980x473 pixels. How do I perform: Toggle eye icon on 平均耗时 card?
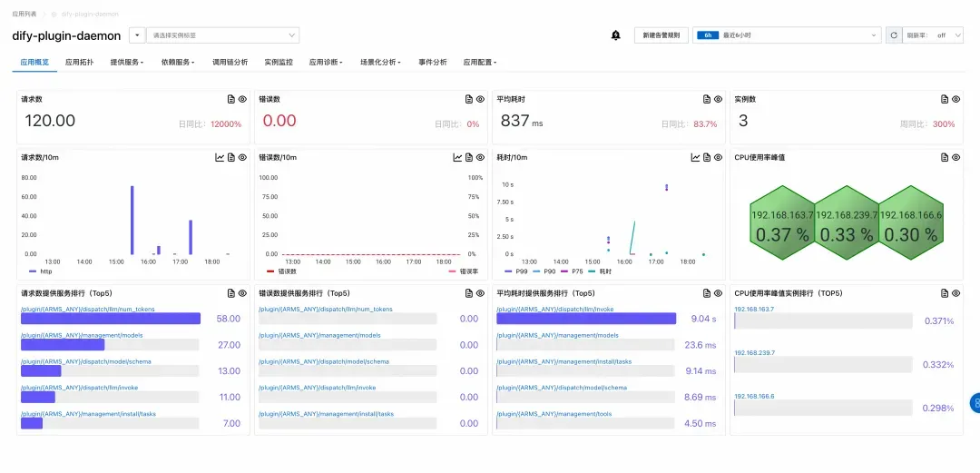click(x=718, y=99)
